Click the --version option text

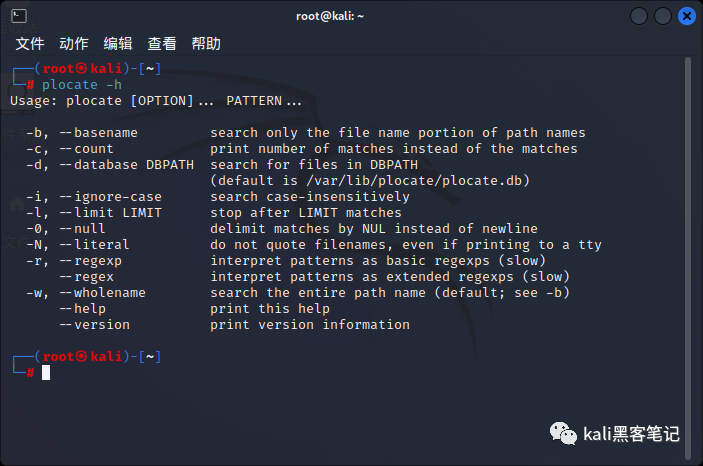95,325
